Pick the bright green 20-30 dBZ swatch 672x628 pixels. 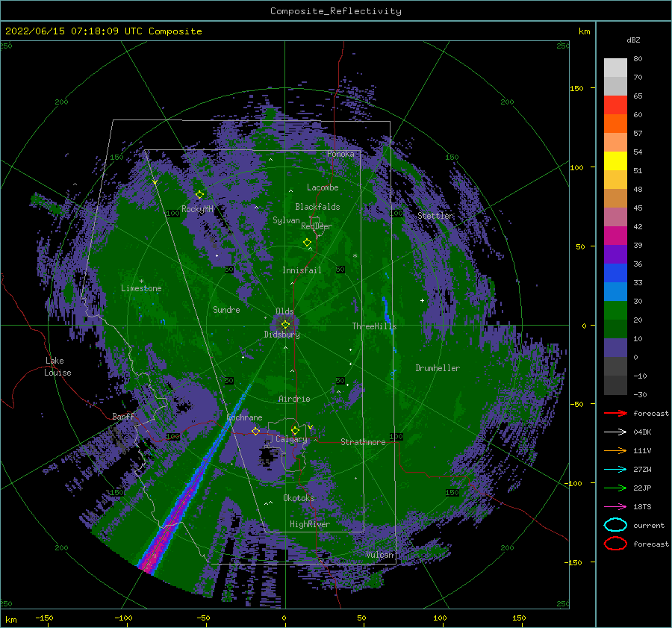point(615,311)
